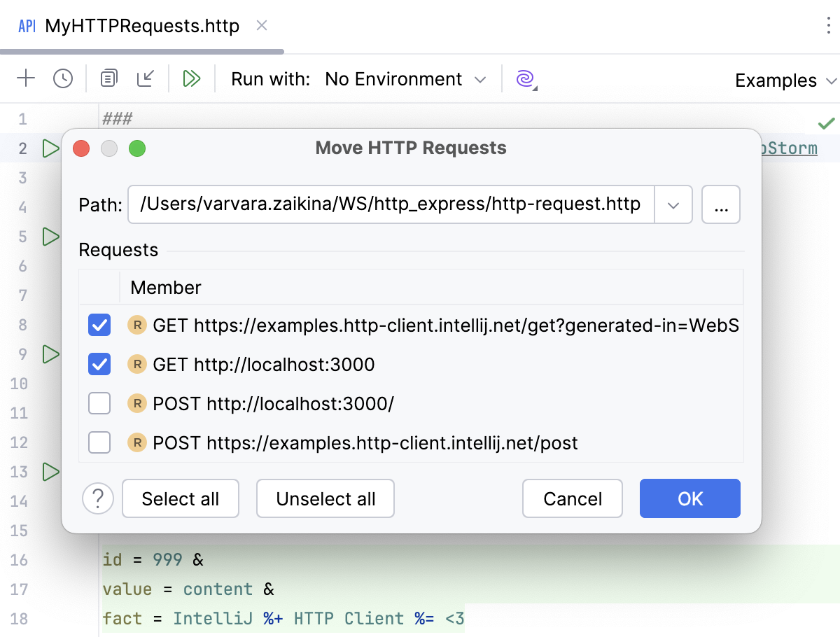Open AI Assistant via the swirl icon
Screen dimensions: 840x637
[x=524, y=78]
